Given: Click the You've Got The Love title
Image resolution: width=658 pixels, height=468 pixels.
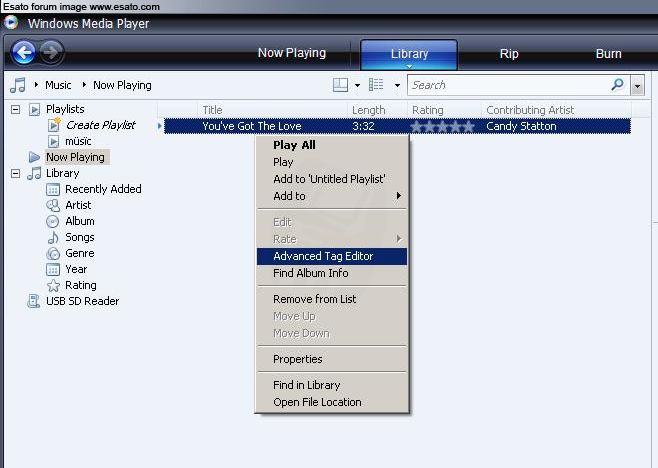Looking at the screenshot, I should coord(252,126).
